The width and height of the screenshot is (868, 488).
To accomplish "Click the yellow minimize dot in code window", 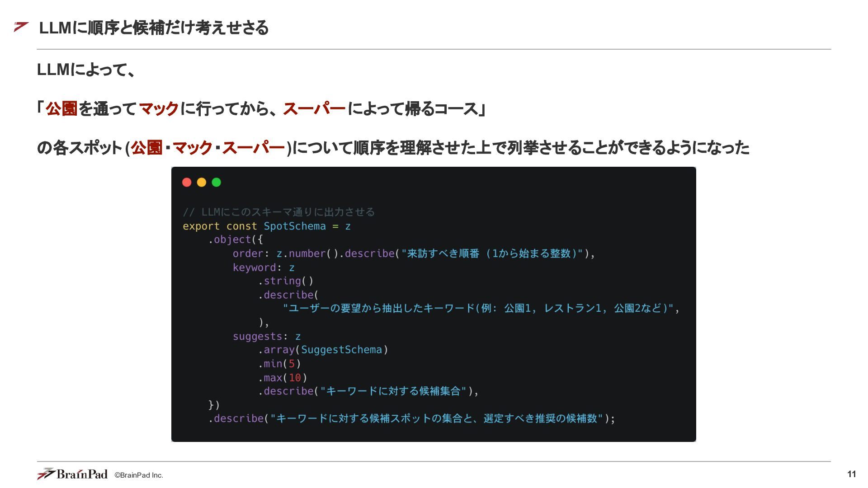I will click(202, 182).
